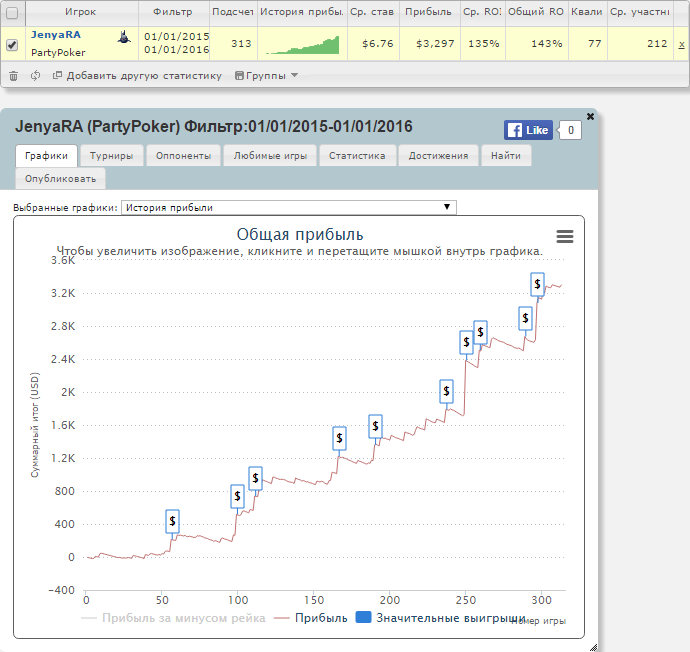Image resolution: width=690 pixels, height=652 pixels.
Task: Sort by the Ср. ROI column header
Action: 483,13
